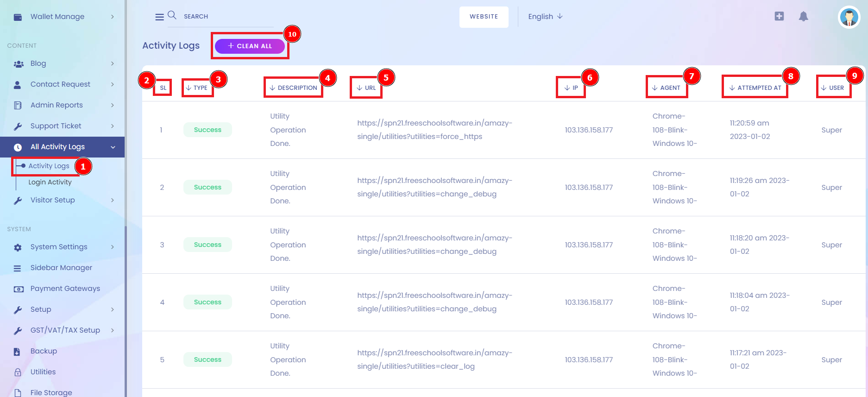Click the Backup file icon
This screenshot has width=868, height=397.
pos(17,352)
